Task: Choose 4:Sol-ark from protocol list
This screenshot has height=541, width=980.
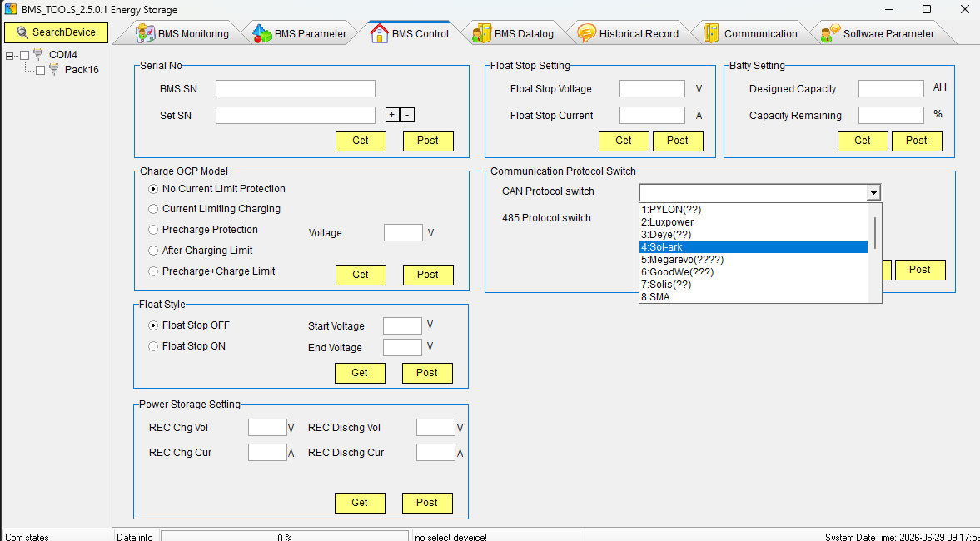Action: pos(754,246)
